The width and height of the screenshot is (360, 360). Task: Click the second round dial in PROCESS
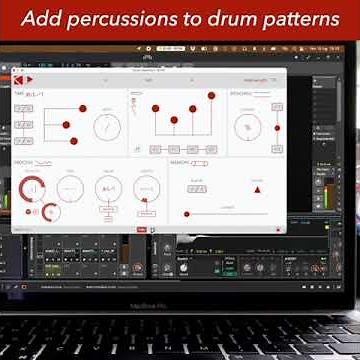(70, 189)
